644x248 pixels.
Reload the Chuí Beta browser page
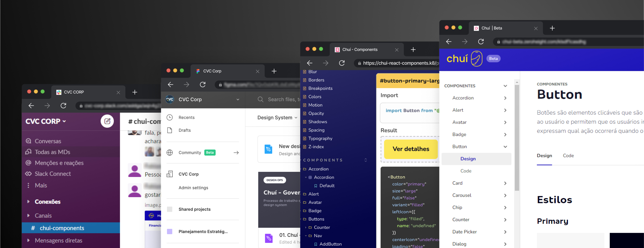tap(481, 42)
